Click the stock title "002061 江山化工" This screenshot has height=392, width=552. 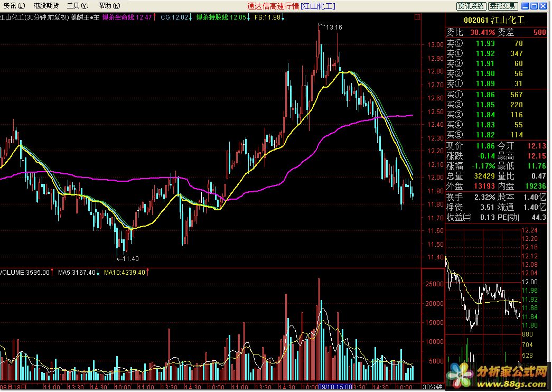494,20
